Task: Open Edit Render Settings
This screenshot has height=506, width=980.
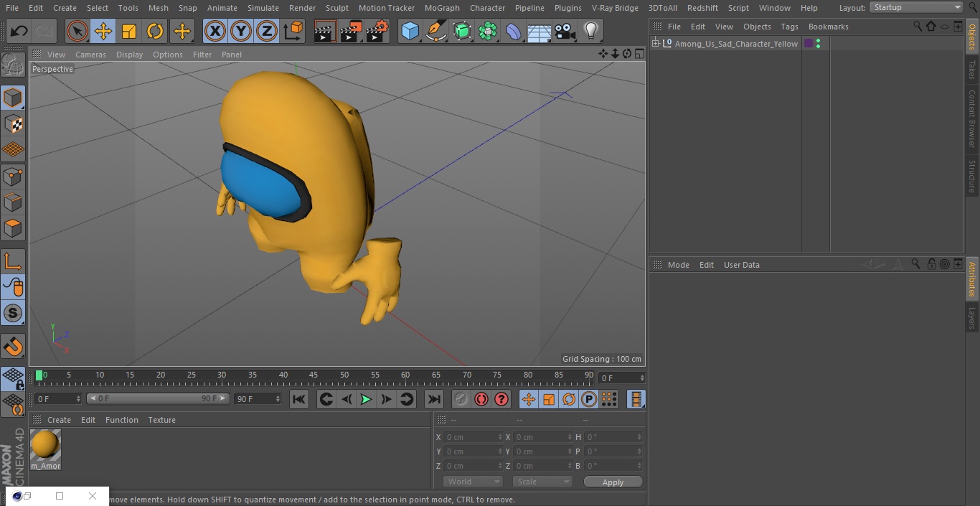Action: tap(377, 31)
